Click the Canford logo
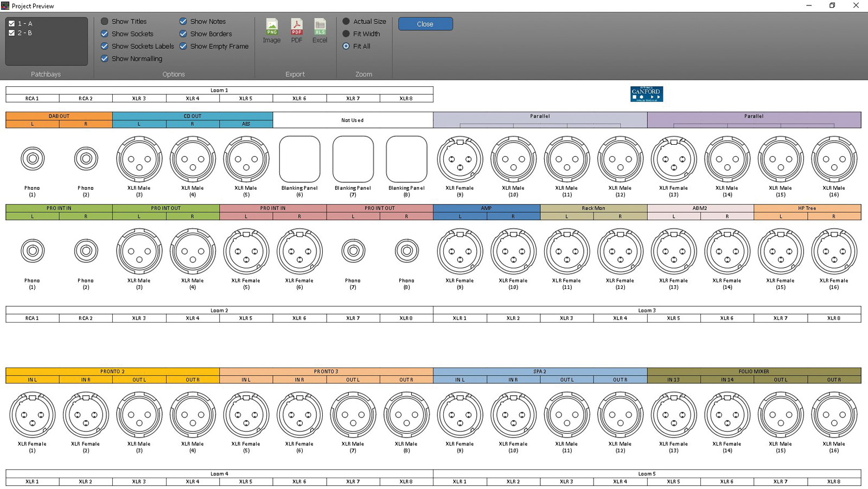The width and height of the screenshot is (868, 489). point(646,94)
